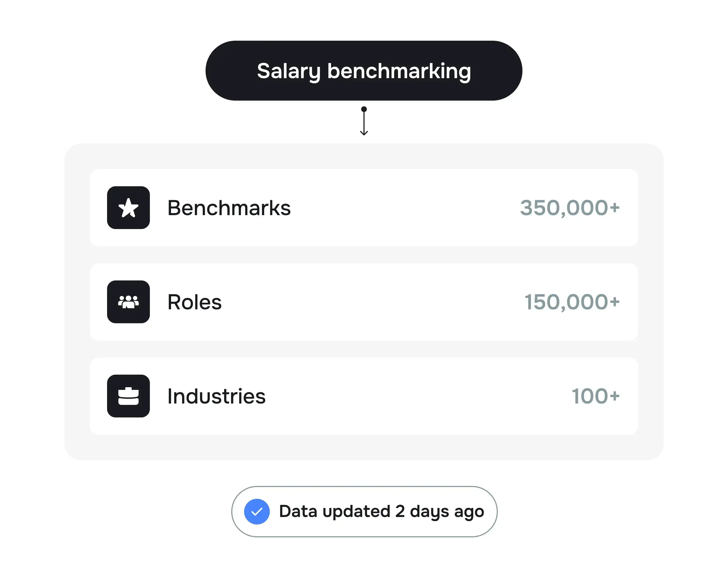Image resolution: width=728 pixels, height=578 pixels.
Task: Select the Industries label text
Action: point(217,396)
